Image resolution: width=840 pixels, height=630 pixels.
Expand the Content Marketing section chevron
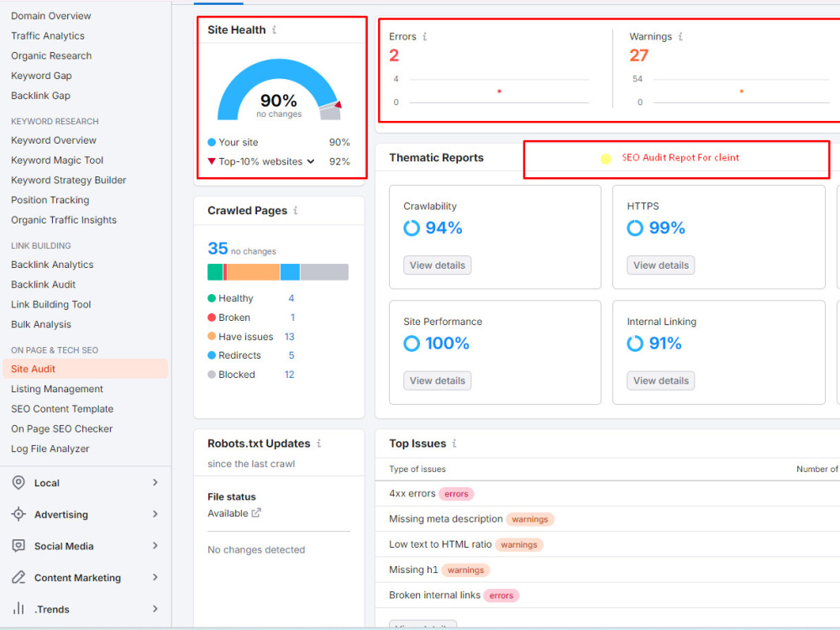point(155,578)
